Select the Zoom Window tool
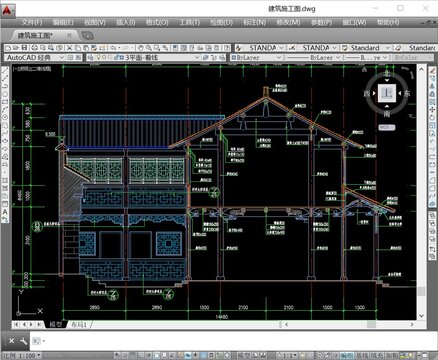 point(157,48)
